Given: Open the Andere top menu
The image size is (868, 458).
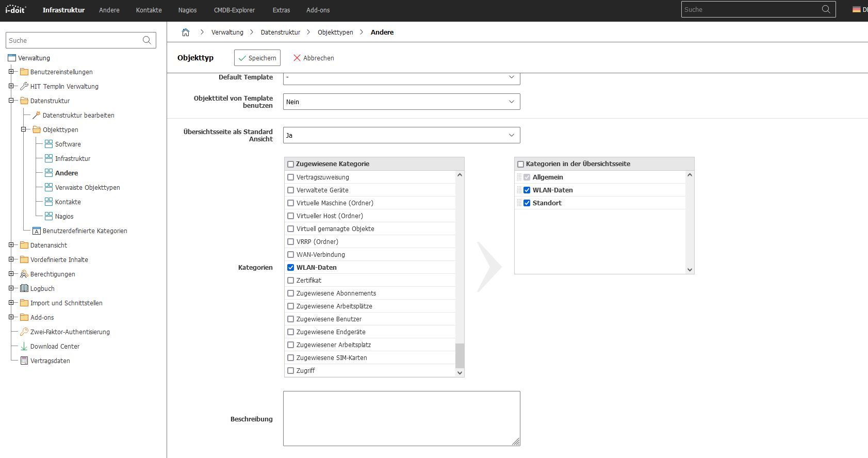Looking at the screenshot, I should 109,10.
